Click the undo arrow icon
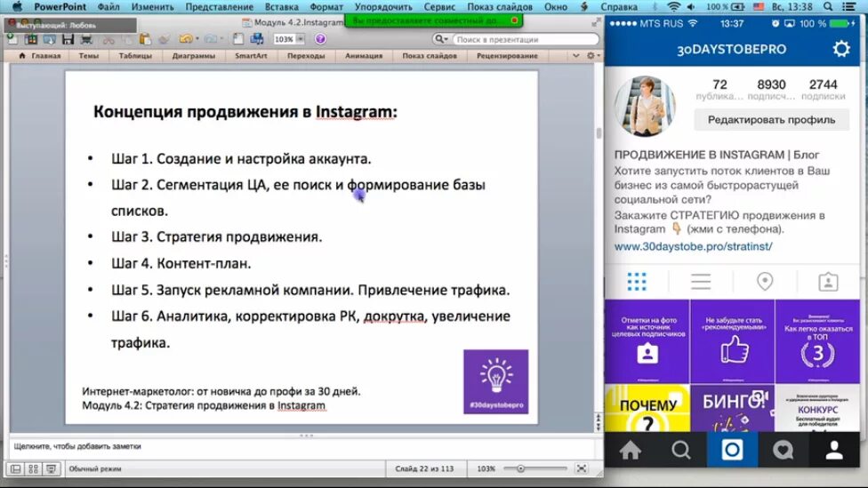The height and width of the screenshot is (488, 868). [186, 39]
